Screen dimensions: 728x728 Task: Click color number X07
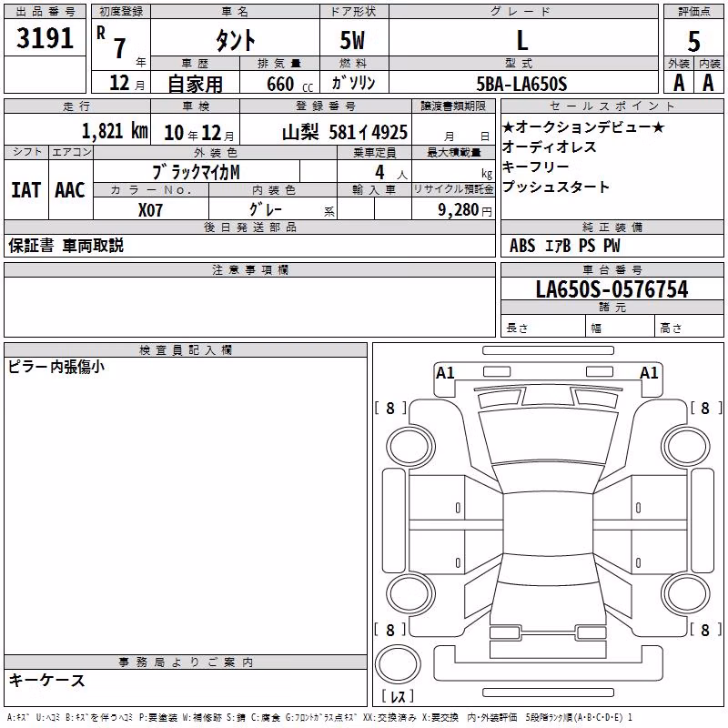click(150, 210)
